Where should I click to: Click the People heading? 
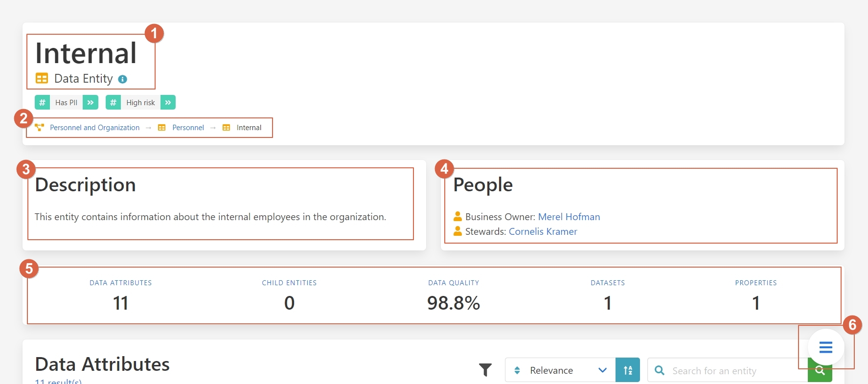pos(483,185)
